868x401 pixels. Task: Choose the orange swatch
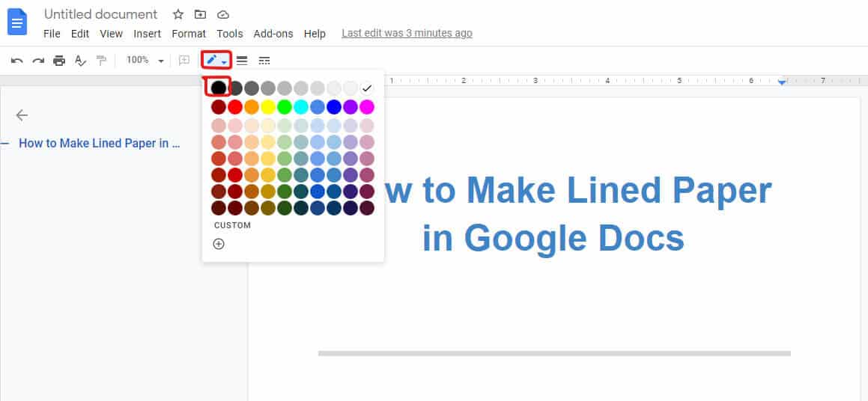(252, 107)
